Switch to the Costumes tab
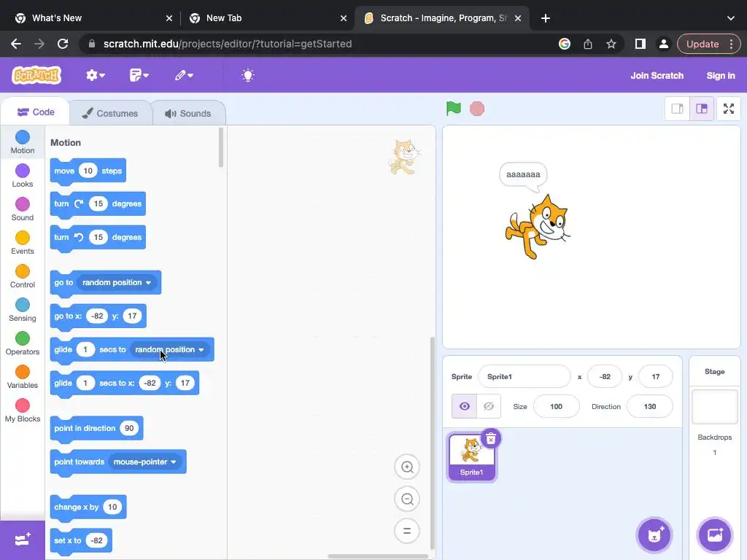The image size is (747, 560). 110,113
